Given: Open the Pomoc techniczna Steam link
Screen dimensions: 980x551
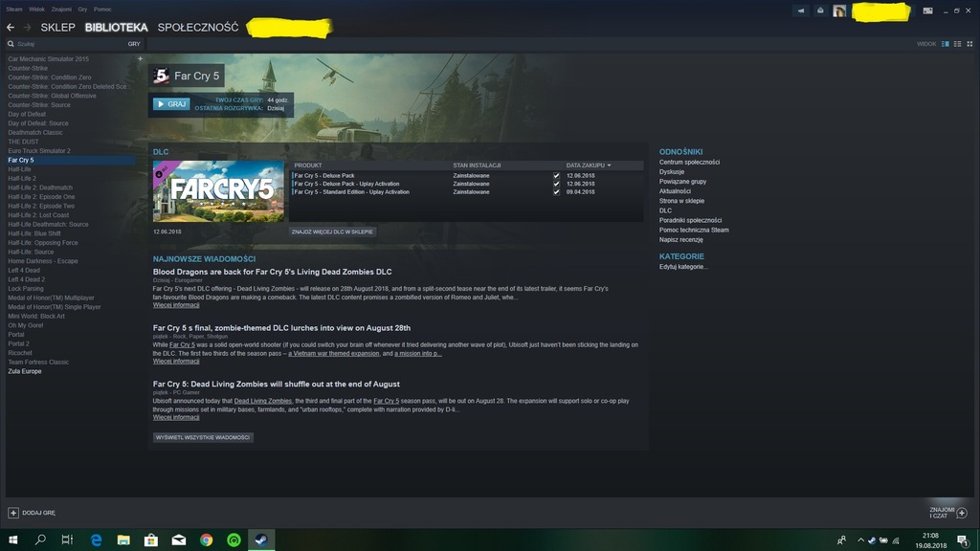Looking at the screenshot, I should click(x=694, y=230).
